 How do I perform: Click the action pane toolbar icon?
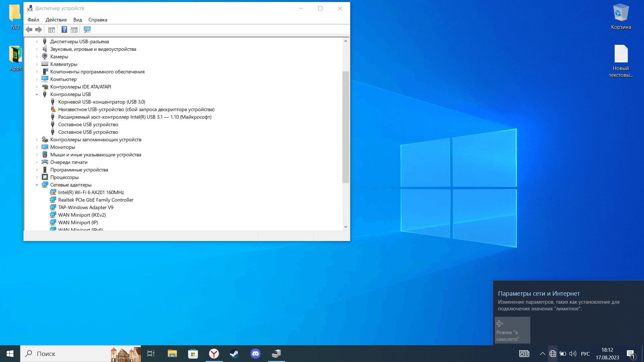[x=74, y=29]
